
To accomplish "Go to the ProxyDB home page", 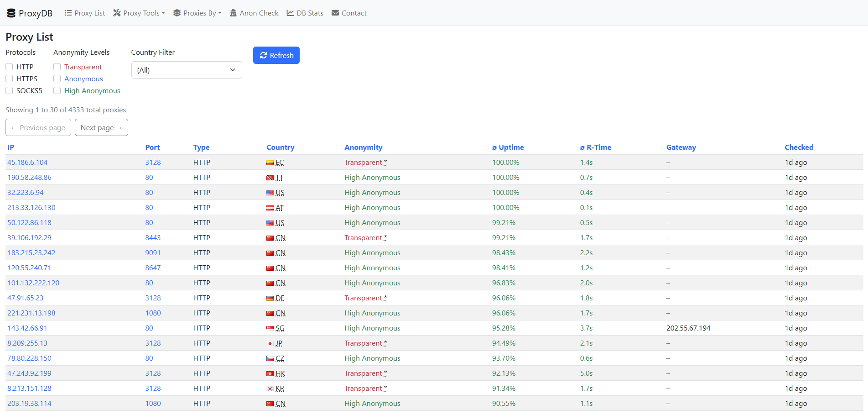I will pyautogui.click(x=30, y=13).
